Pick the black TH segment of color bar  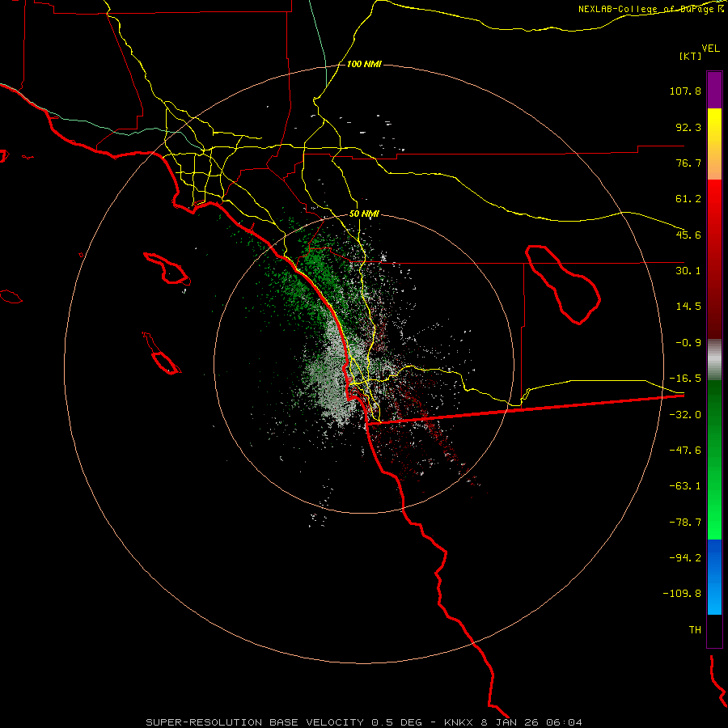tap(714, 631)
